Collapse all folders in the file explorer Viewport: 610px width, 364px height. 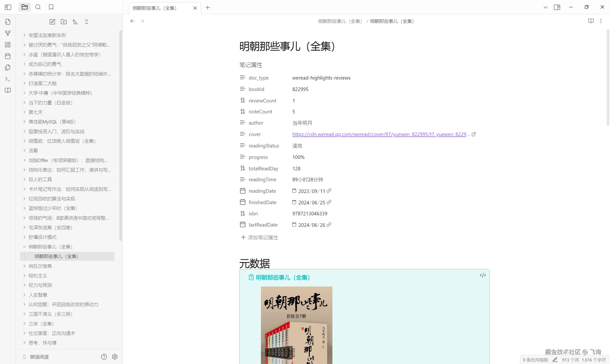pyautogui.click(x=86, y=22)
